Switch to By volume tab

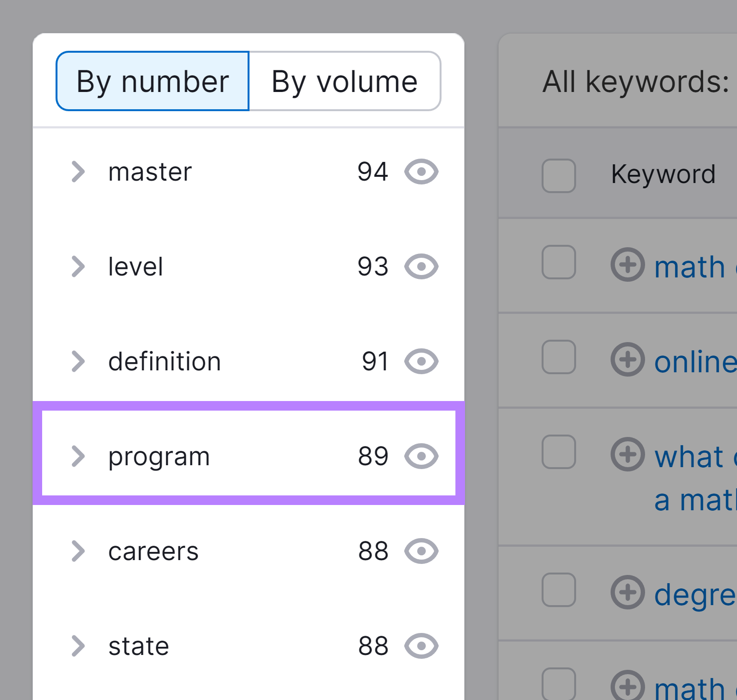pos(345,81)
